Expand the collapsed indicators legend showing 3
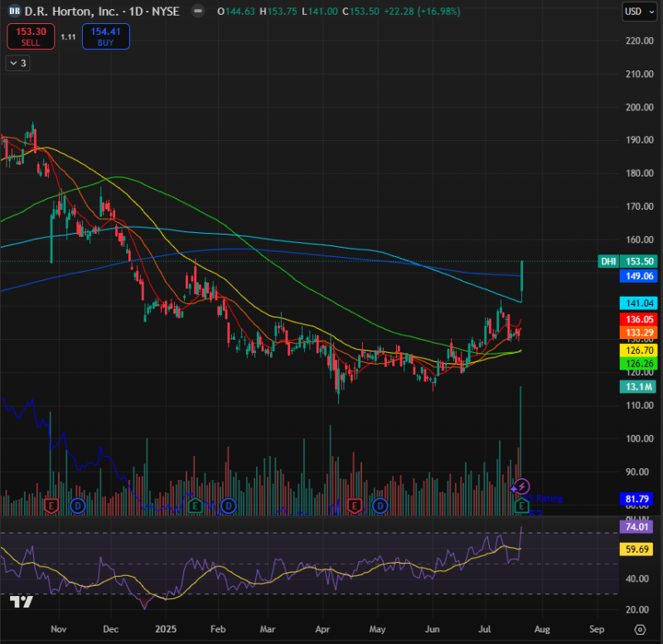Viewport: 663px width, 644px height. [17, 63]
